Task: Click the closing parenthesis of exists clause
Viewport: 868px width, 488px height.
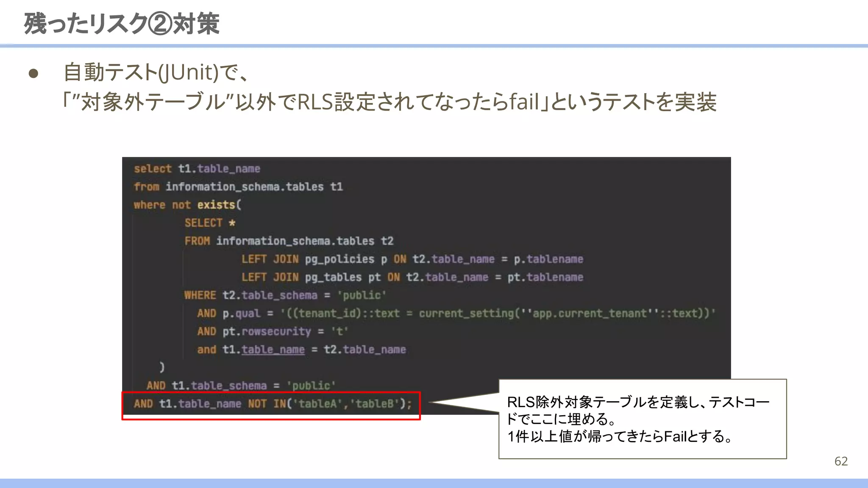Action: click(x=161, y=367)
